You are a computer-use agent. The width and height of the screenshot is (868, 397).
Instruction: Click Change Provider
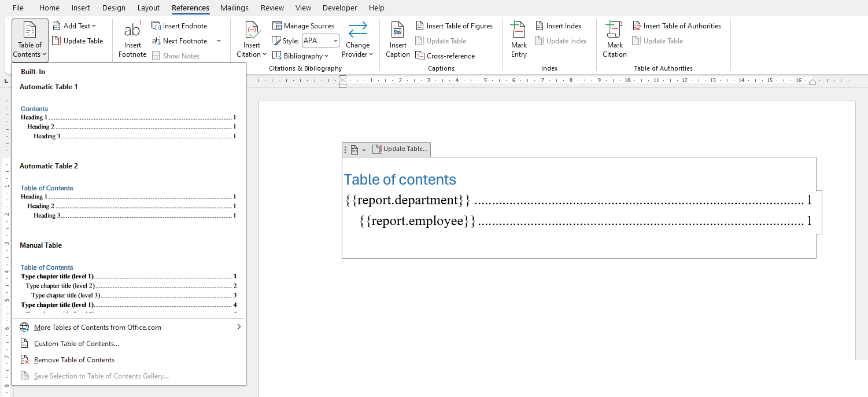tap(357, 40)
